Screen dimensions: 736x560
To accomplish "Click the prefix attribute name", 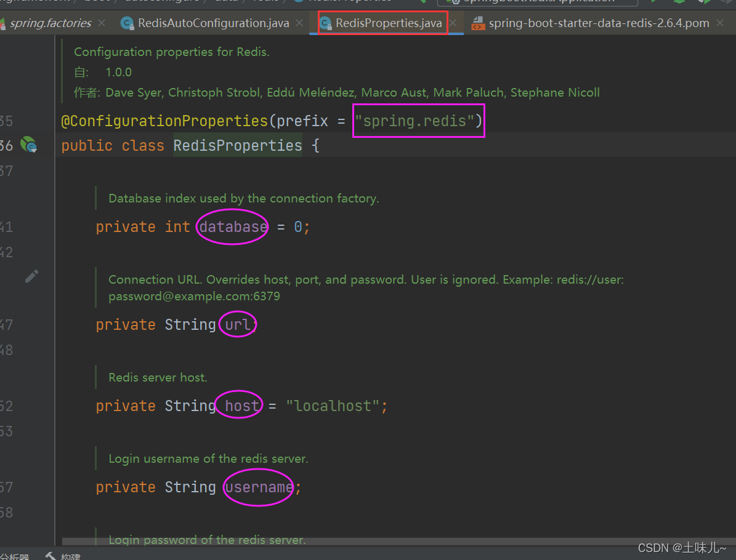I will click(x=302, y=121).
